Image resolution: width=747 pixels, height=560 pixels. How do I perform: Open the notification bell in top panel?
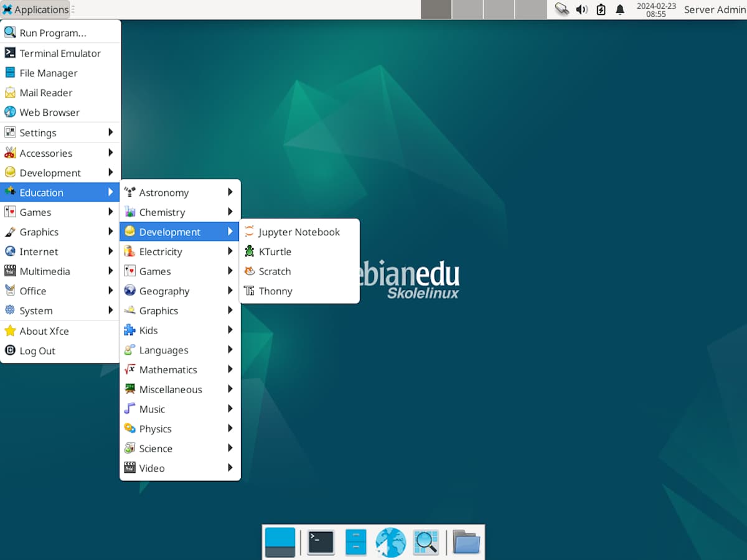(620, 9)
